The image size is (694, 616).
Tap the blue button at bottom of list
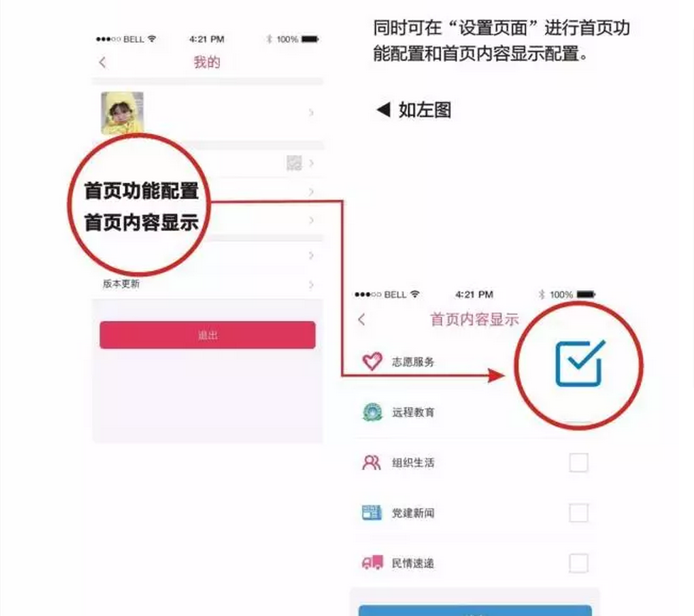pyautogui.click(x=475, y=611)
